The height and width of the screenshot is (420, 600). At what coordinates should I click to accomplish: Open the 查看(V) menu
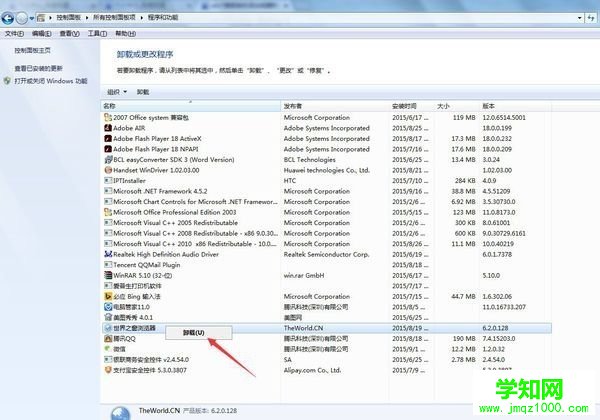click(x=69, y=34)
